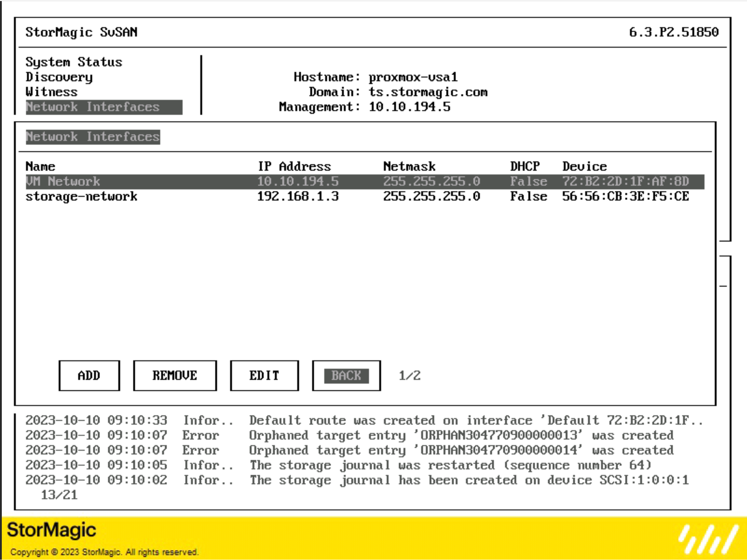747x560 pixels.
Task: Click the EDIT button
Action: pyautogui.click(x=265, y=376)
